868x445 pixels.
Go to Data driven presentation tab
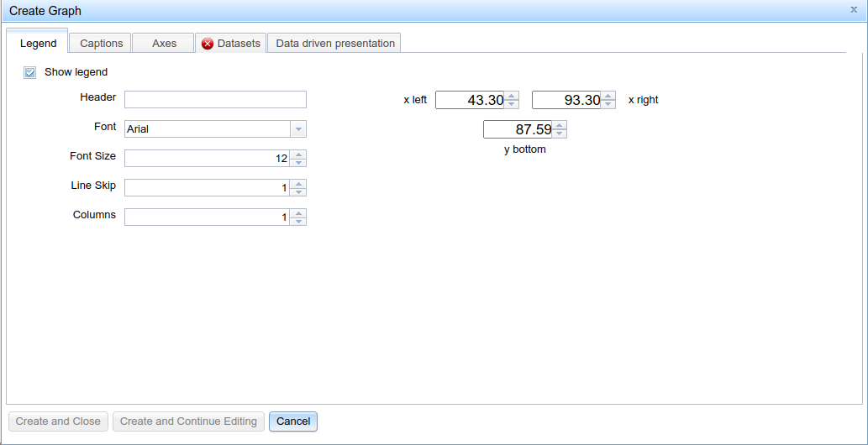[x=335, y=44]
